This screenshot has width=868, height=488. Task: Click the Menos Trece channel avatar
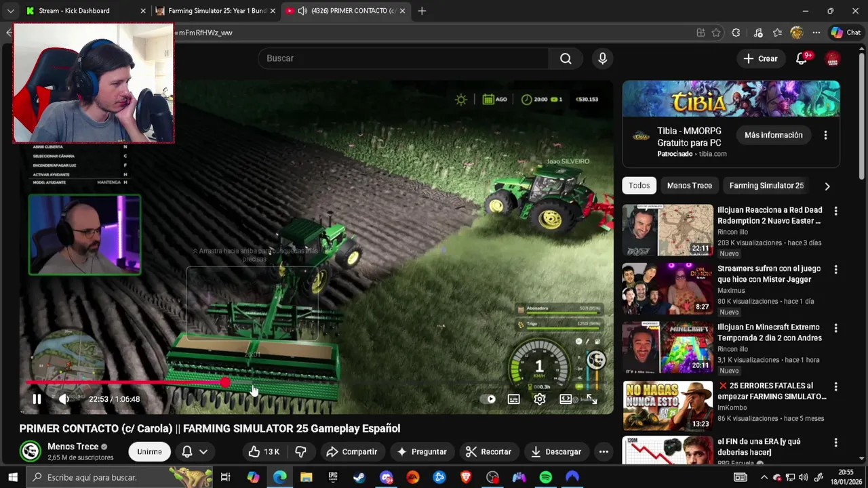tap(30, 451)
